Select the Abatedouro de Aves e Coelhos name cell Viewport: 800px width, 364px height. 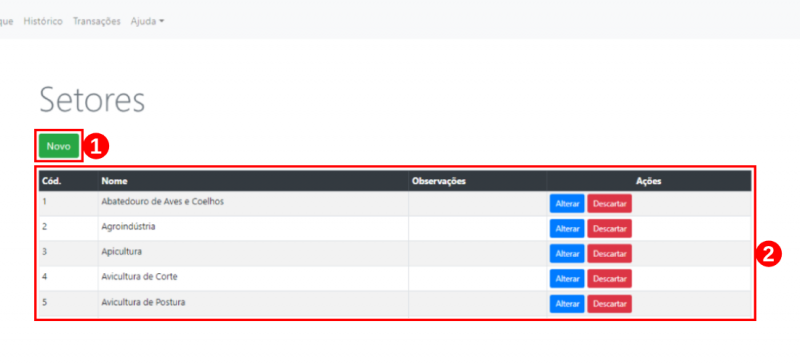[x=253, y=204]
